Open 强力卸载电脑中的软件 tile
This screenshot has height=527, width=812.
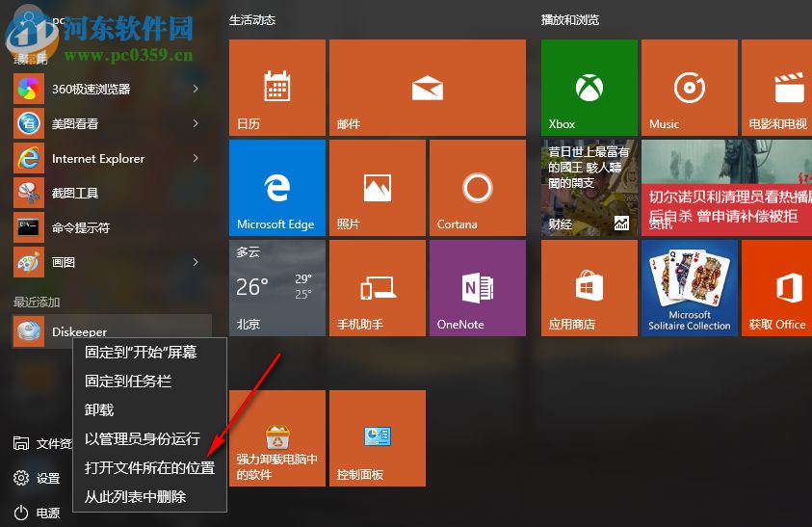277,438
